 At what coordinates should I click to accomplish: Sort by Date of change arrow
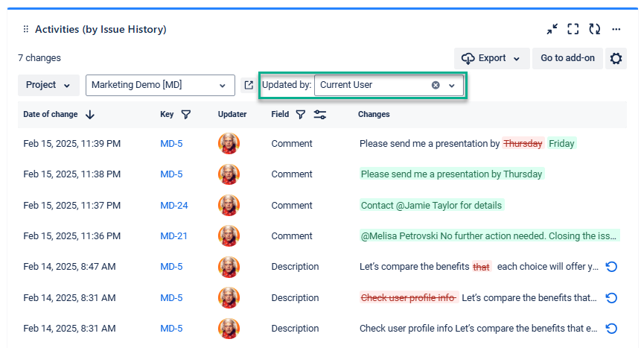90,115
